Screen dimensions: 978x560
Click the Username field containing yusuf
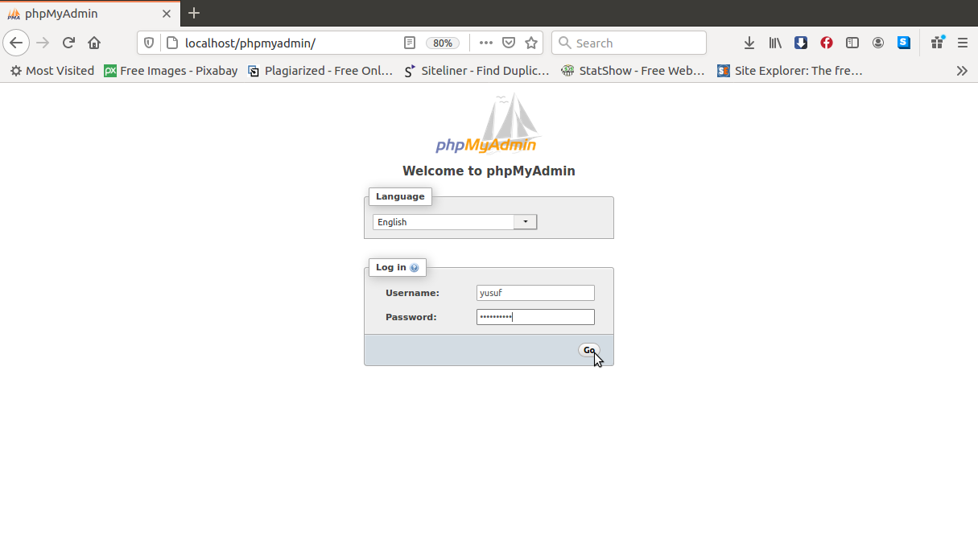(535, 293)
